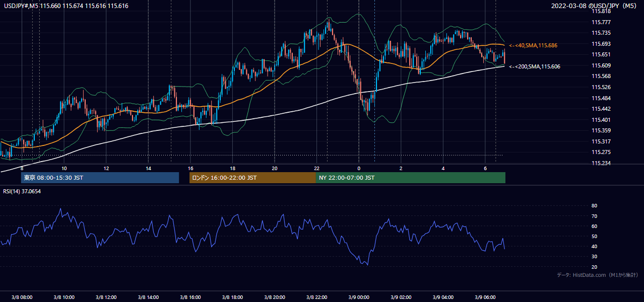Screen dimensions: 644x302
Task: Click the 3/8 18:00 time axis label
Action: tap(232, 297)
